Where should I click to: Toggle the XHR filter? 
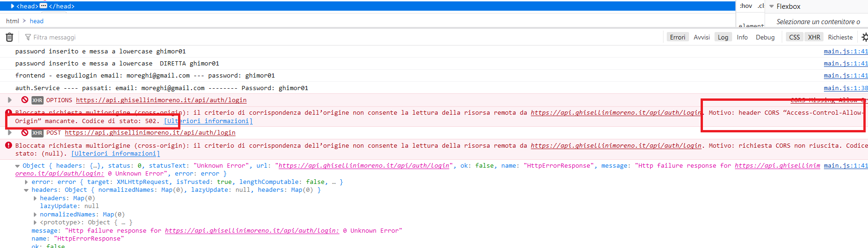(x=814, y=37)
